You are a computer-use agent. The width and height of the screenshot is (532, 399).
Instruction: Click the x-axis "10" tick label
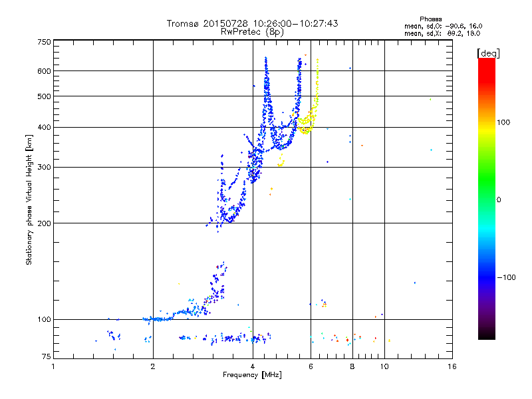[x=384, y=366]
